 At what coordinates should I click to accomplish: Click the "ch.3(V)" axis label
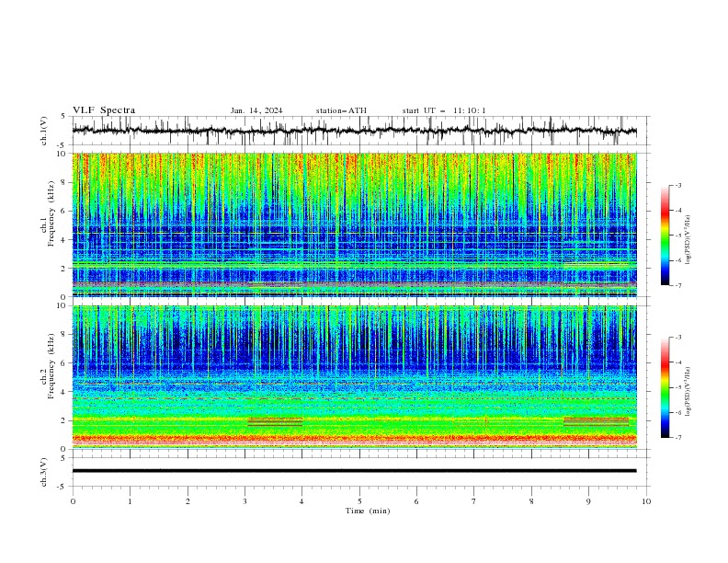pyautogui.click(x=44, y=472)
